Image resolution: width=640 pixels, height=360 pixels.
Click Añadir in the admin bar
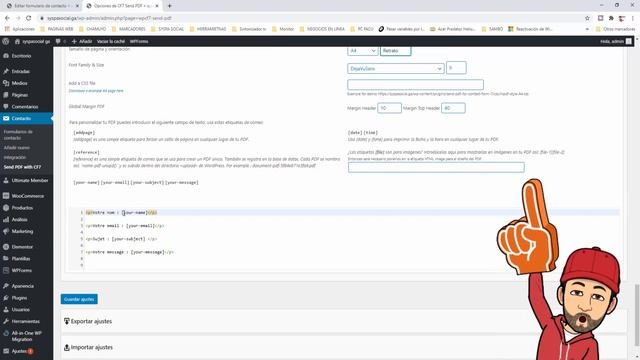[82, 41]
